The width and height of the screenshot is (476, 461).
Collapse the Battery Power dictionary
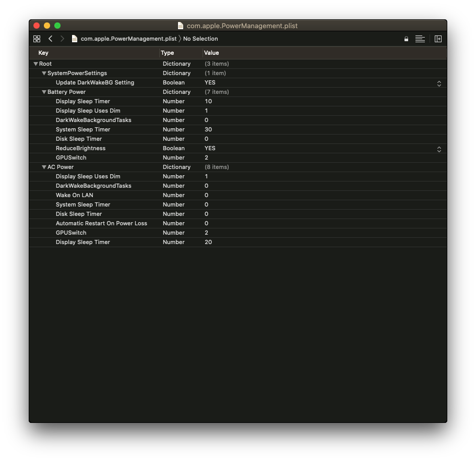pyautogui.click(x=44, y=92)
